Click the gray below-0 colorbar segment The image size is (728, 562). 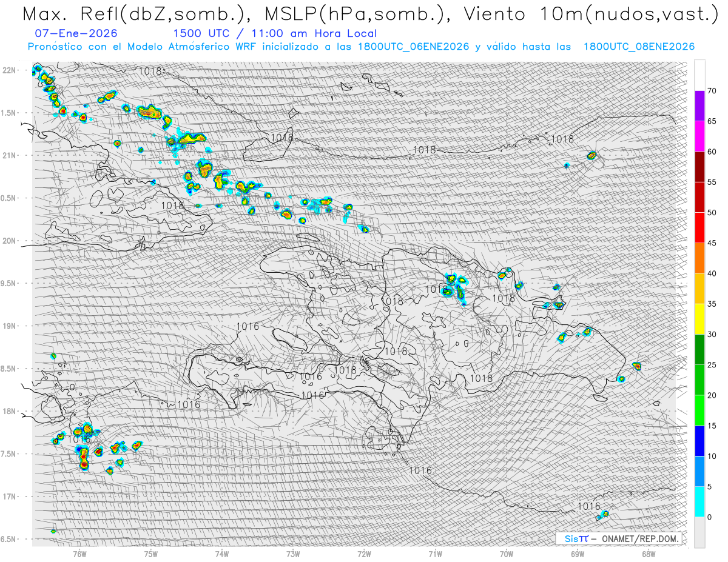click(x=699, y=532)
